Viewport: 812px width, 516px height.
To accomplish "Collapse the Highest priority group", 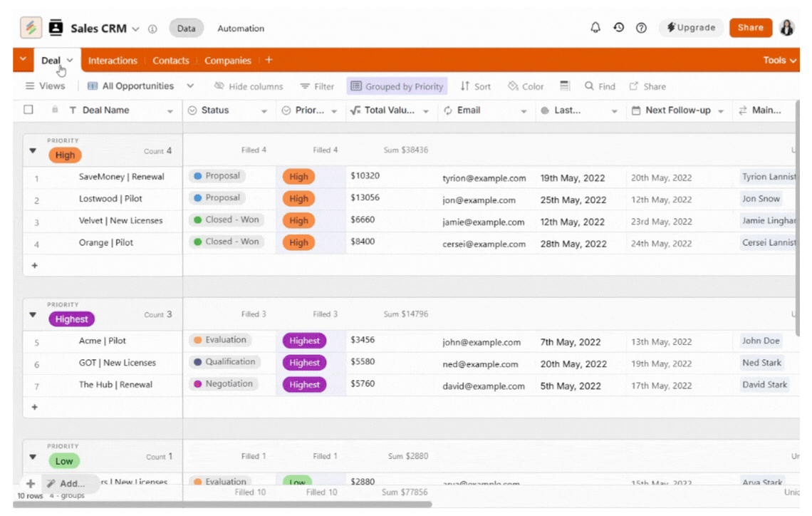I will click(x=33, y=315).
